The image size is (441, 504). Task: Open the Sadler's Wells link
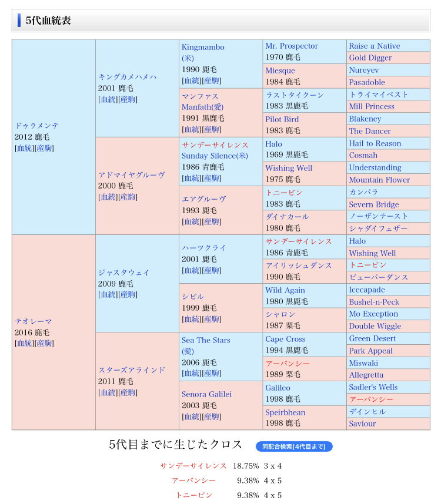[x=373, y=388]
